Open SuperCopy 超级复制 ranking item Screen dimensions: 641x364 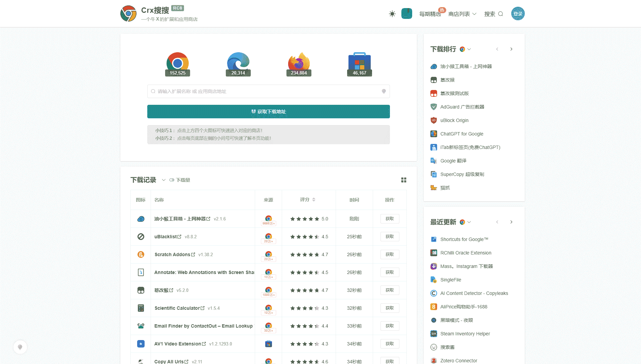tap(457, 174)
